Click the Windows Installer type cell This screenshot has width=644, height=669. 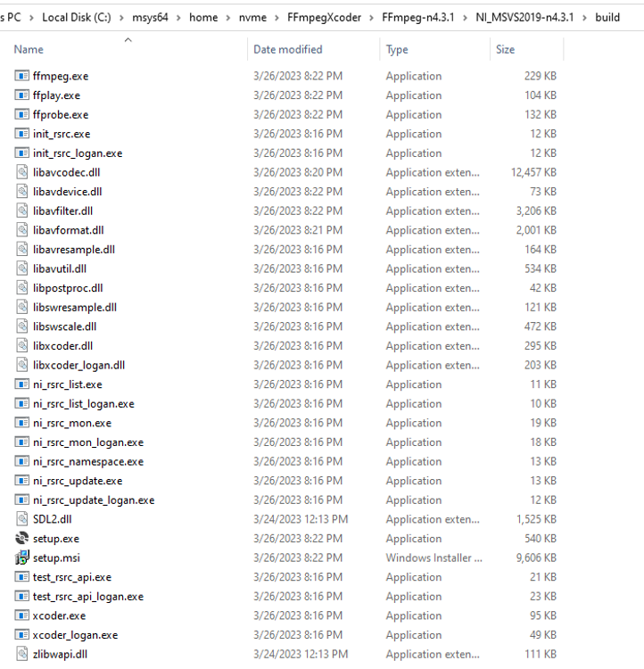(434, 557)
